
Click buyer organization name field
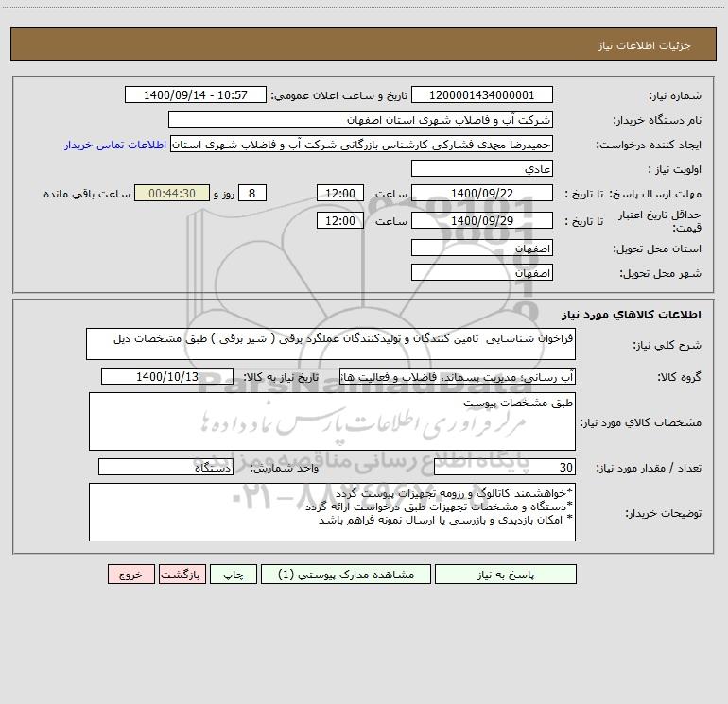click(x=360, y=119)
